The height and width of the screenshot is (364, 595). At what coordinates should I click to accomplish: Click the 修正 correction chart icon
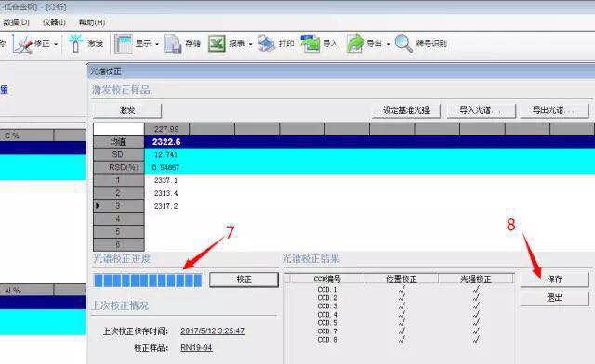pos(22,44)
